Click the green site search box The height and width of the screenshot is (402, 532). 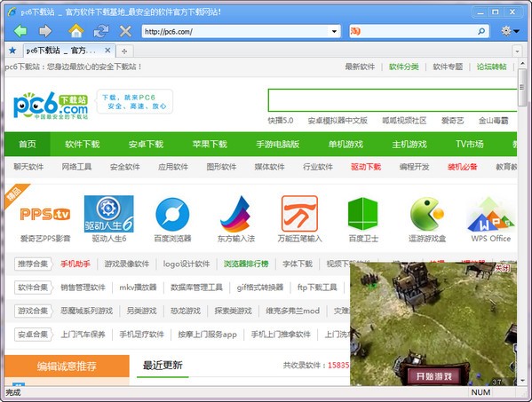pos(393,100)
